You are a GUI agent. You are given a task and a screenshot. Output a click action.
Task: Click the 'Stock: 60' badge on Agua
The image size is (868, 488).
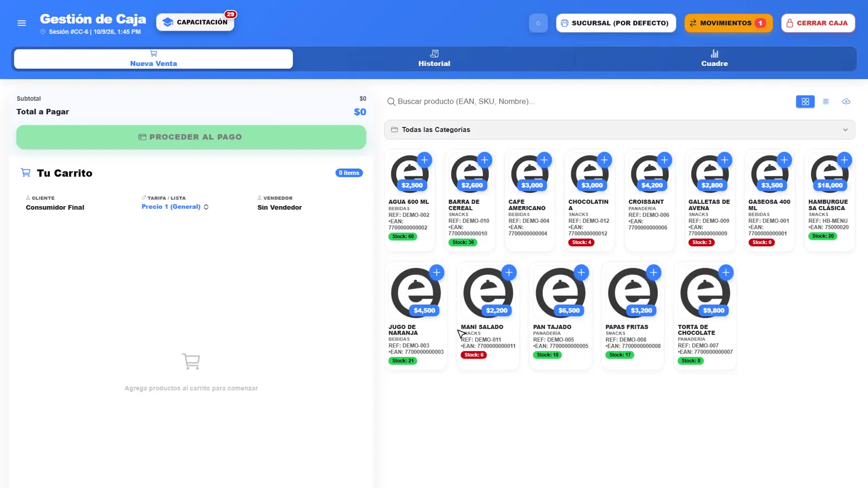(403, 236)
